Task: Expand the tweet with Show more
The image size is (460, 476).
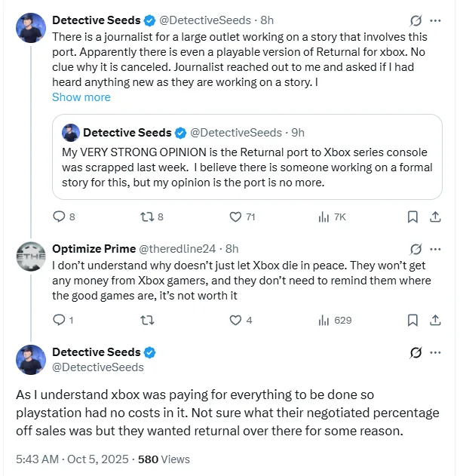Action: tap(81, 97)
